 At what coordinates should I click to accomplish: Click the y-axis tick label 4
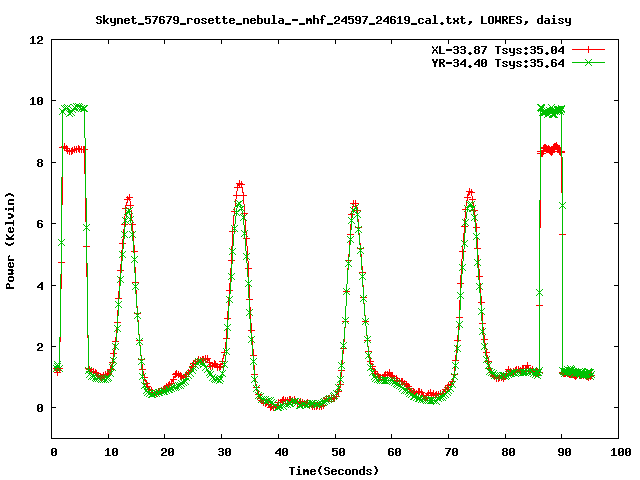[x=40, y=286]
